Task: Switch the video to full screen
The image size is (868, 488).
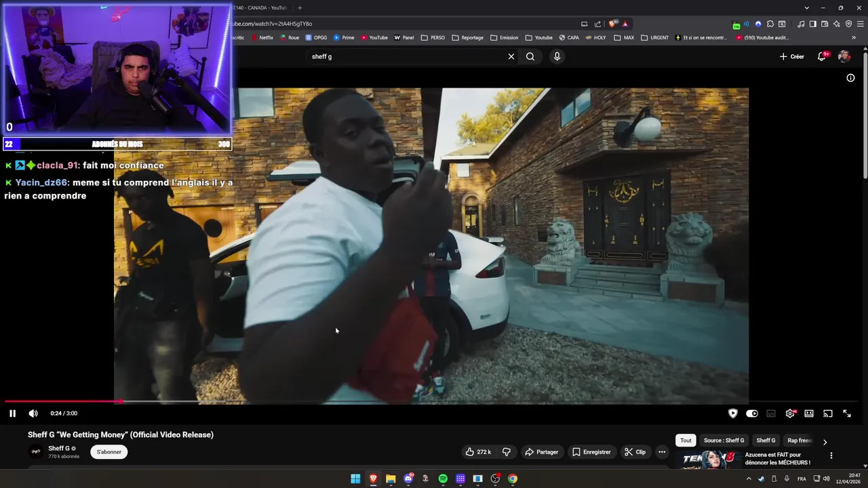Action: tap(847, 413)
